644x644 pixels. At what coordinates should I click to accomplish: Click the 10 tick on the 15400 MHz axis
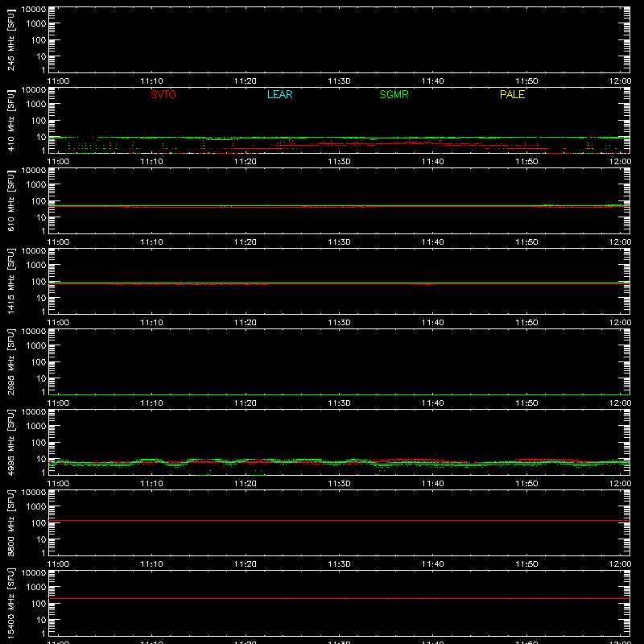tap(42, 620)
